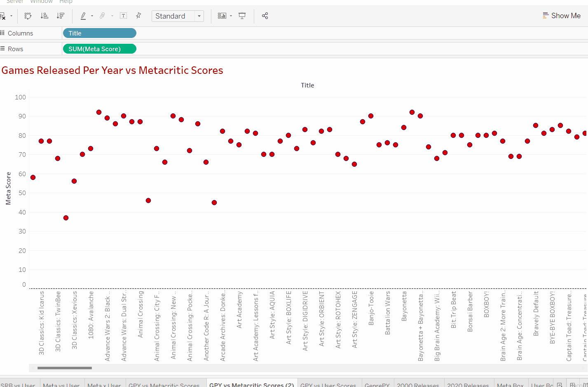Click the BYE-BYE BOXBOY! axis label

point(552,318)
